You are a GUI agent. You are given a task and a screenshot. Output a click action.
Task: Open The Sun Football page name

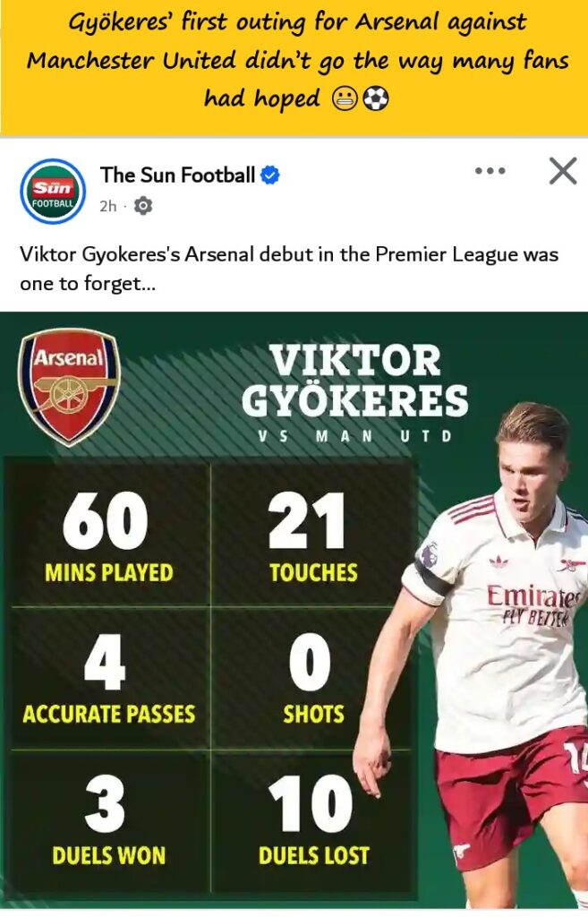178,176
